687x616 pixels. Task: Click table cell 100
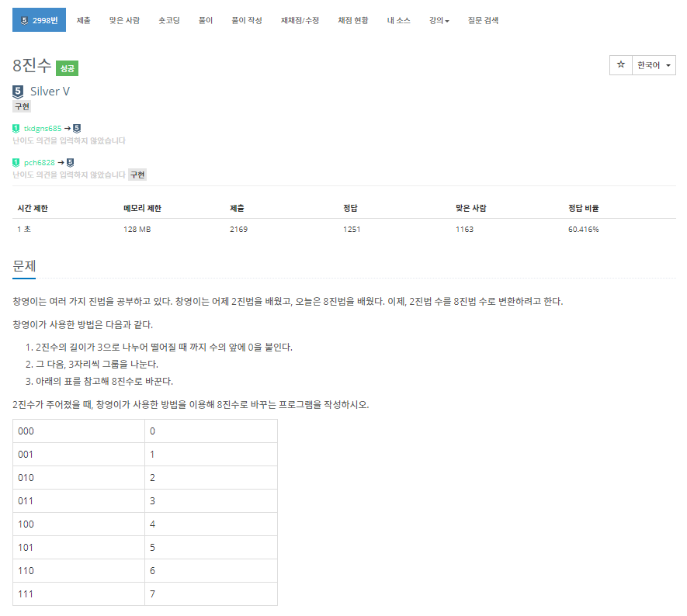coord(79,524)
